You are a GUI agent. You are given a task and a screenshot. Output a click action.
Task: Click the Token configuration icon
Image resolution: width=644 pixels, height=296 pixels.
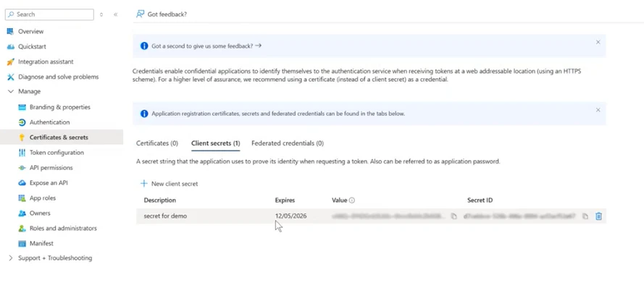point(22,153)
